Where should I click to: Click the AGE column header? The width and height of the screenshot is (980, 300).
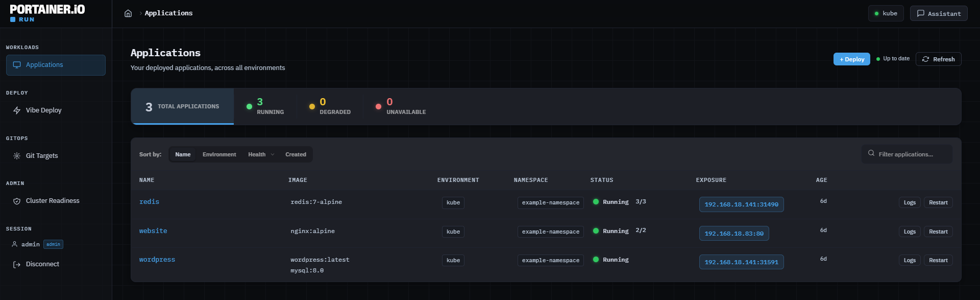click(821, 180)
